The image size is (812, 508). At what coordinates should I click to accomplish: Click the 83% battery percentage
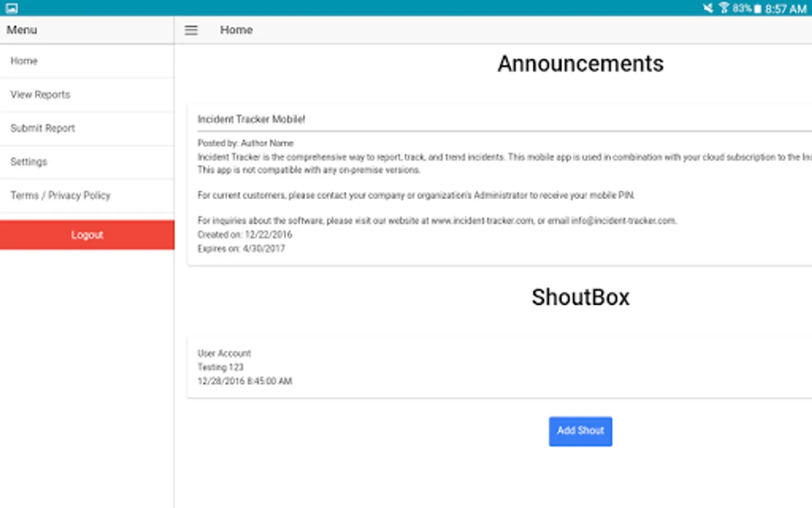coord(742,8)
